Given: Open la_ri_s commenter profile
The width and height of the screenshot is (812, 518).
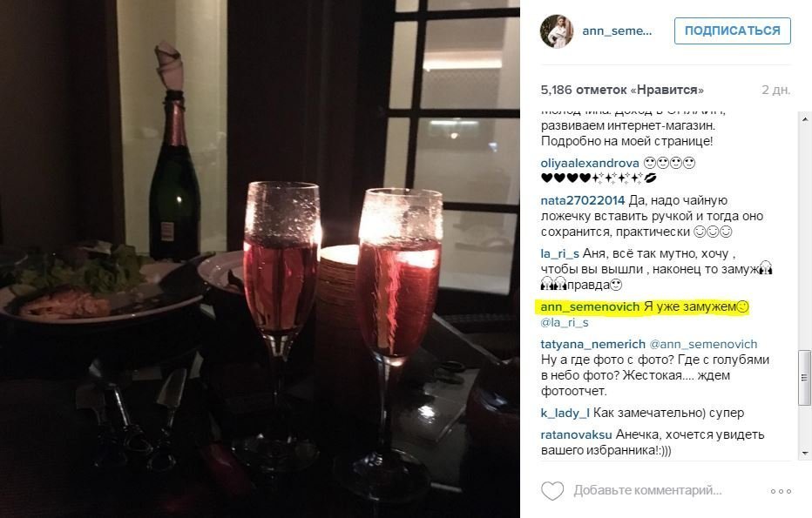Looking at the screenshot, I should (x=560, y=253).
